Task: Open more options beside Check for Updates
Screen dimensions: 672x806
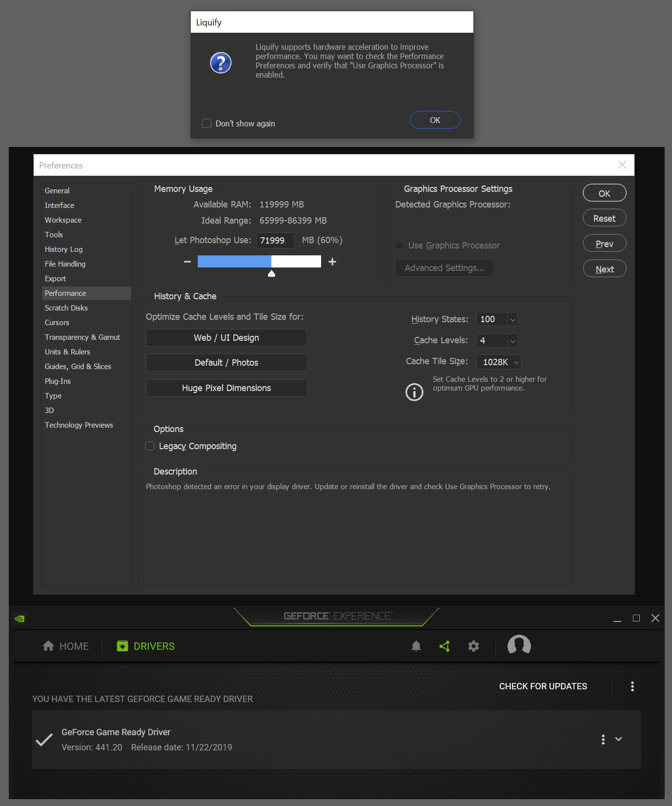Action: click(x=632, y=686)
